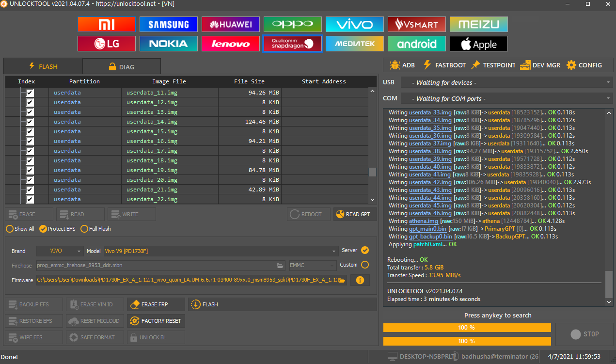
Task: Open the Vsmart brand icon
Action: click(417, 24)
